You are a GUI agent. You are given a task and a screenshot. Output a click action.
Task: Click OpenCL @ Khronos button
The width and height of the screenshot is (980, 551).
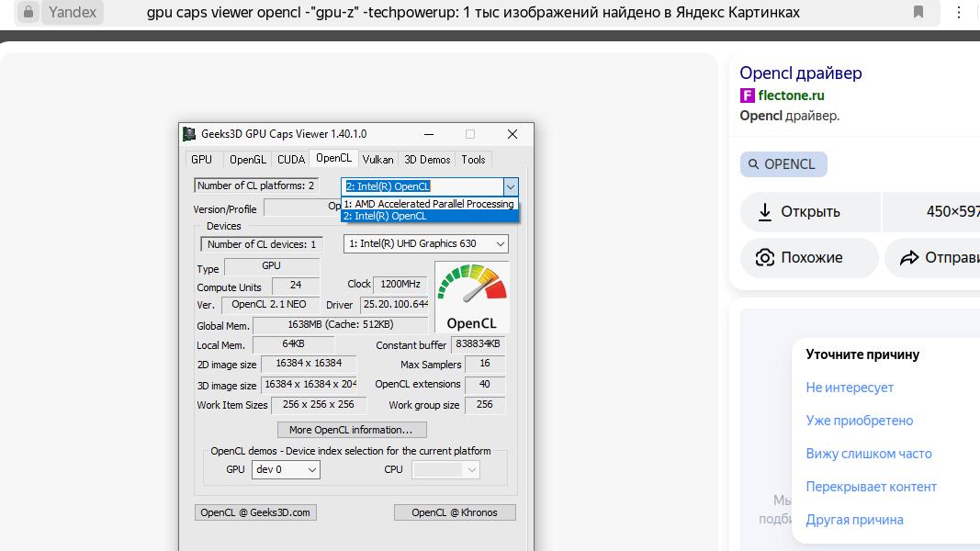[x=455, y=512]
